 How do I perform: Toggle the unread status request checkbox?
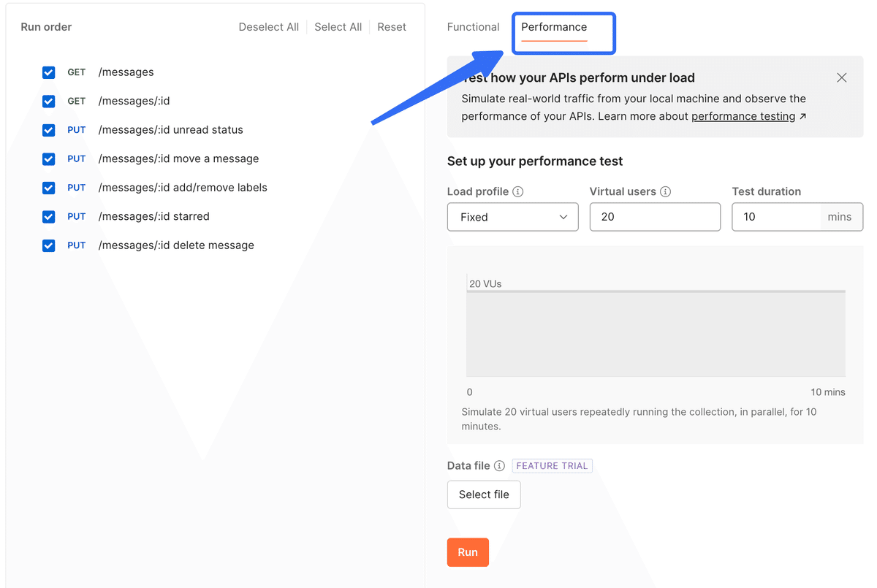(49, 130)
